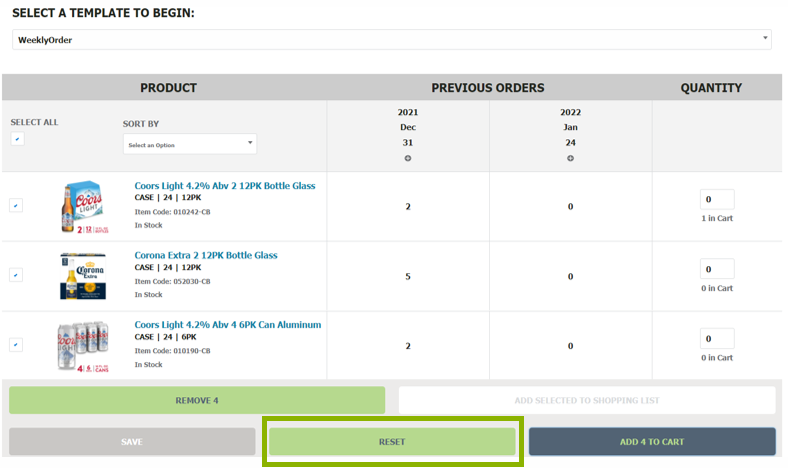Click the Coors Light cans product image
Screen dimensions: 788x468
point(83,346)
